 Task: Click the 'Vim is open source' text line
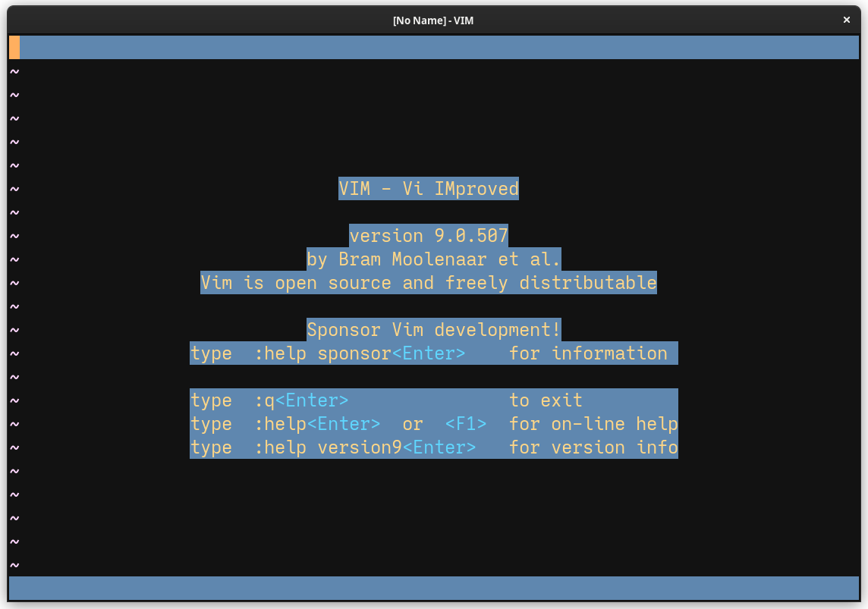pyautogui.click(x=429, y=282)
